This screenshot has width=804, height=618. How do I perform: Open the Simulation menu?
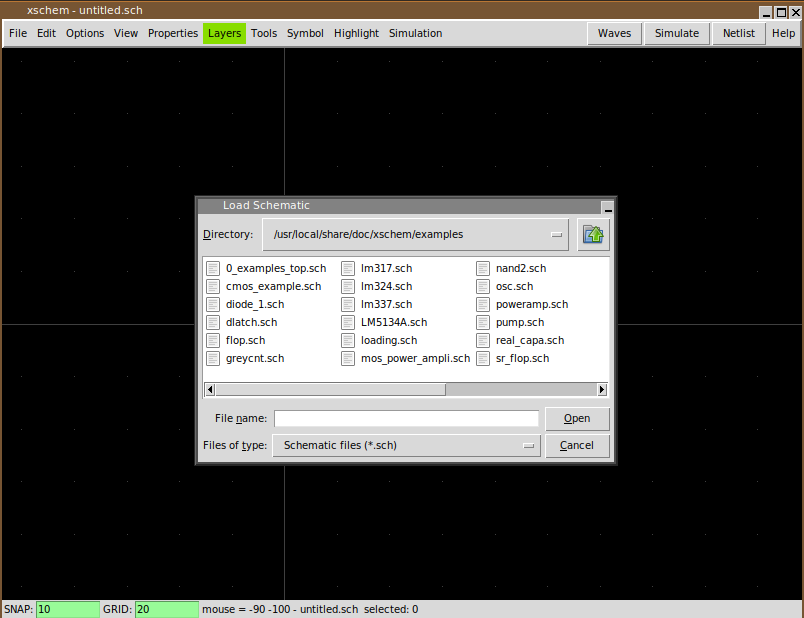pos(415,33)
